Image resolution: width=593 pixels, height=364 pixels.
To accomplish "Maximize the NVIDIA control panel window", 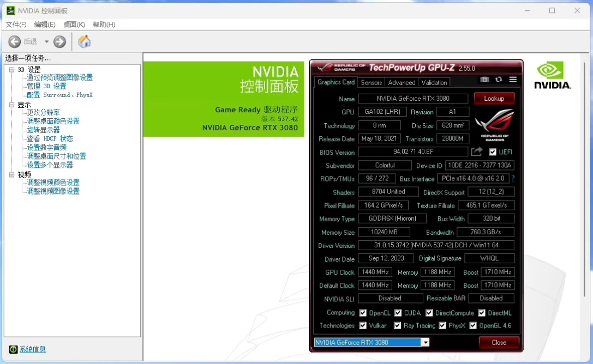I will 552,10.
